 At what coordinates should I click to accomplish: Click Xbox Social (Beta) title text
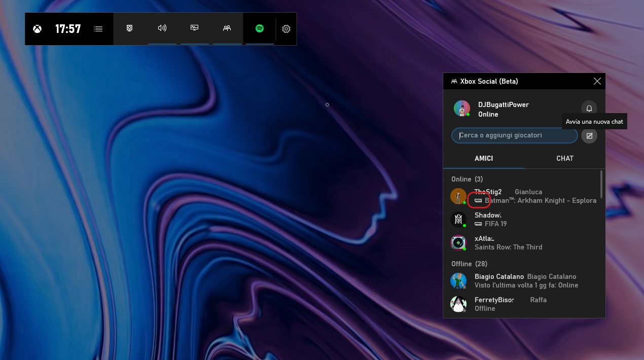tap(489, 81)
